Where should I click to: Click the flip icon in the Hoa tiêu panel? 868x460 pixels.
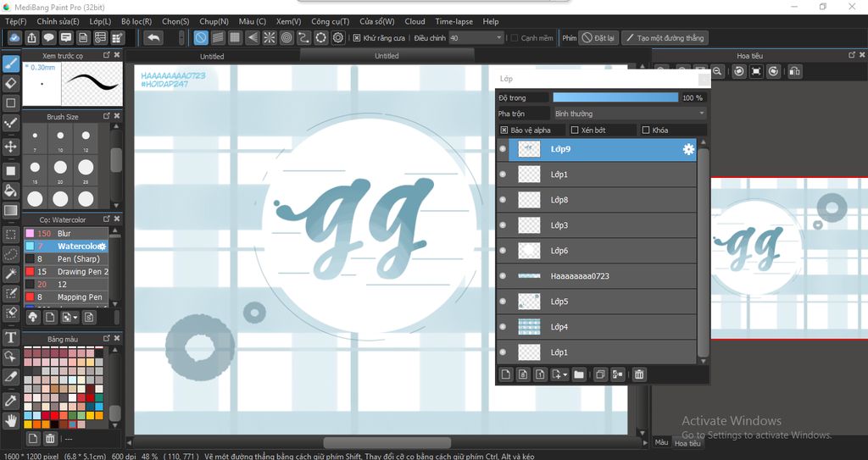795,71
